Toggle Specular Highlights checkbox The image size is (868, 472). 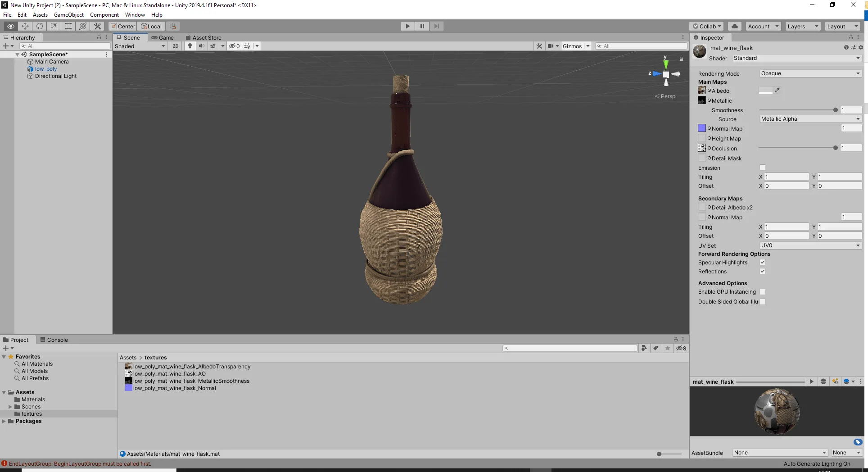(763, 262)
